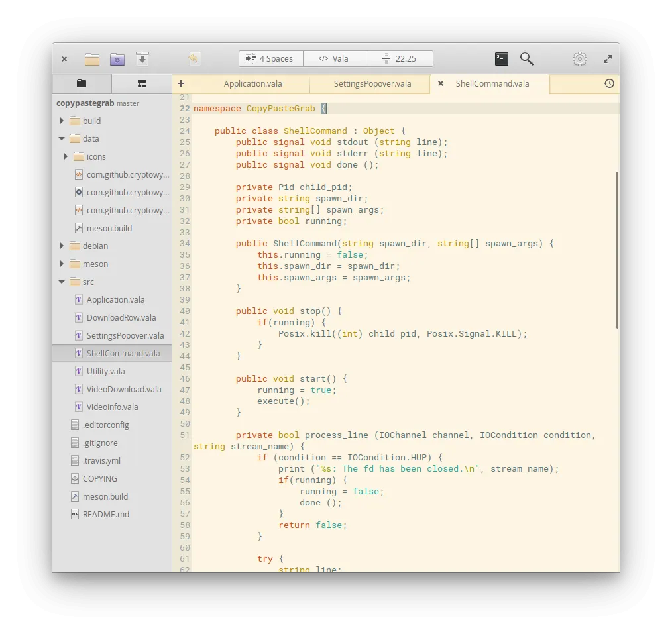The height and width of the screenshot is (634, 672).
Task: Open meson.build inside the data folder
Action: 112,229
